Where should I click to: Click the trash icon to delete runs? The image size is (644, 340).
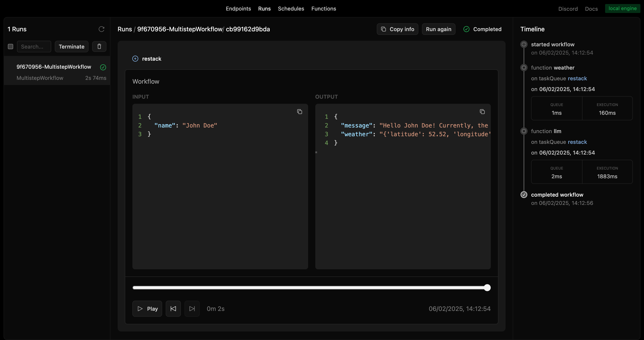(x=99, y=47)
